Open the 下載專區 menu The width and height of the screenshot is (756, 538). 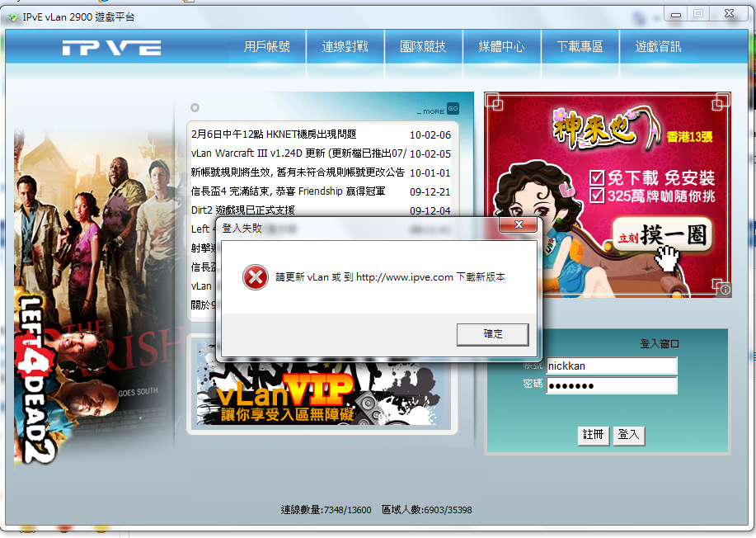point(580,46)
